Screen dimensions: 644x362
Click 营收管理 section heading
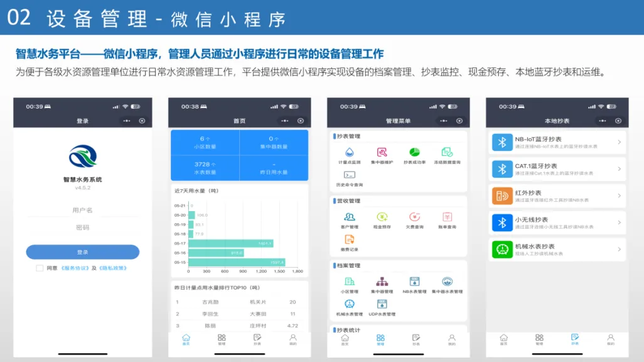[348, 200]
